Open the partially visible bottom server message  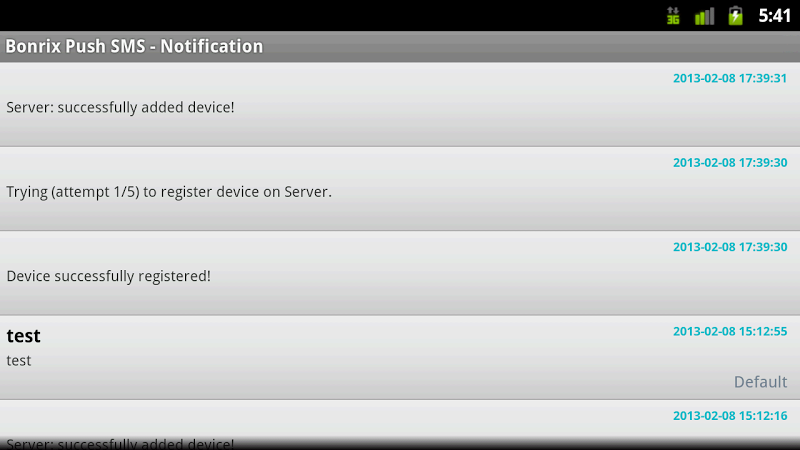400,425
